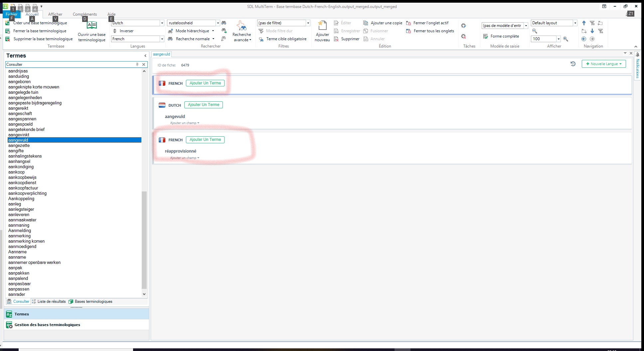The image size is (644, 351).
Task: Select aannemer openbare werken in list
Action: [x=35, y=263]
